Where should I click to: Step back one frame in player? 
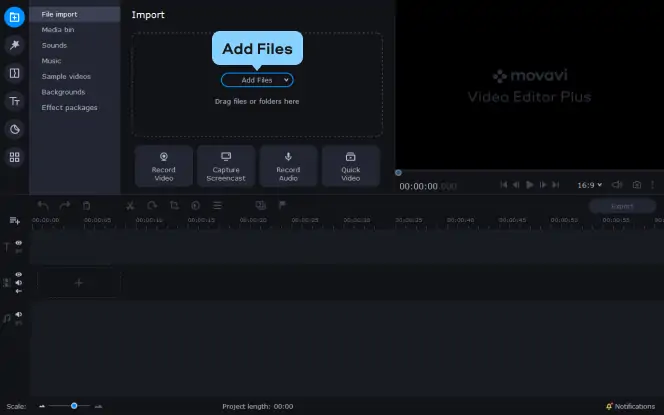516,185
